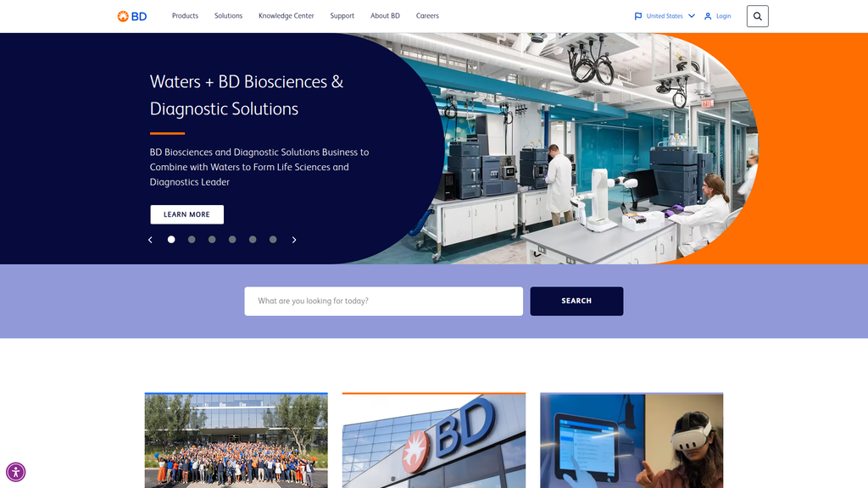Expand the United States country chevron

[692, 16]
